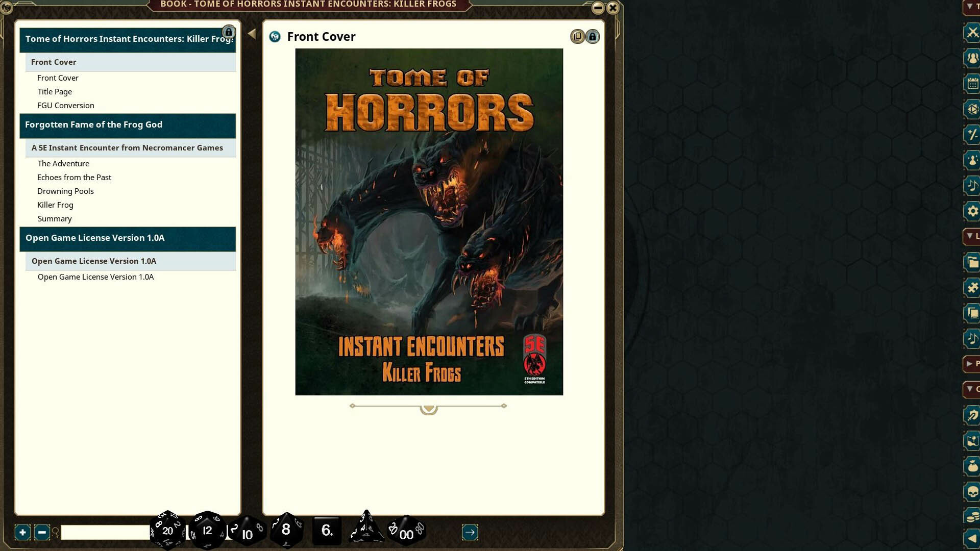Click the d6 die
The image size is (980, 551).
tap(327, 531)
